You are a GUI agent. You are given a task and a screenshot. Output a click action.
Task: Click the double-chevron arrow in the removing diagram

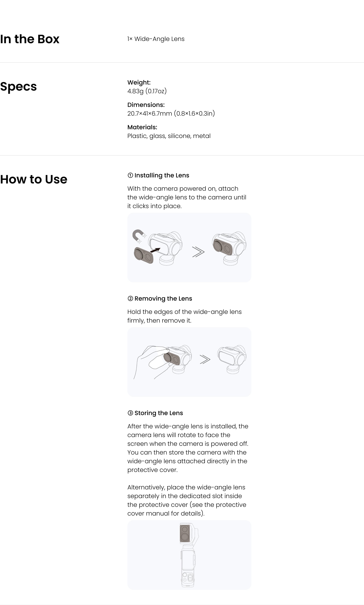click(x=205, y=359)
